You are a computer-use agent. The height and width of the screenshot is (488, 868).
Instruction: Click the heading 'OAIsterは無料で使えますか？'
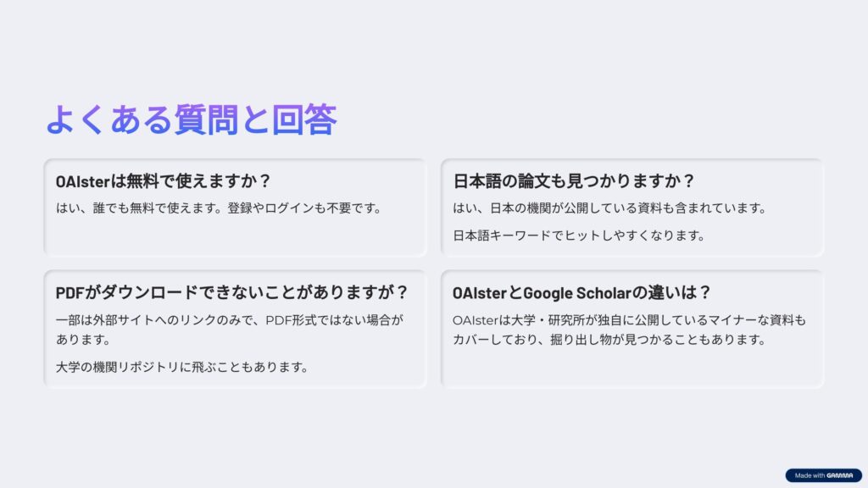click(163, 181)
